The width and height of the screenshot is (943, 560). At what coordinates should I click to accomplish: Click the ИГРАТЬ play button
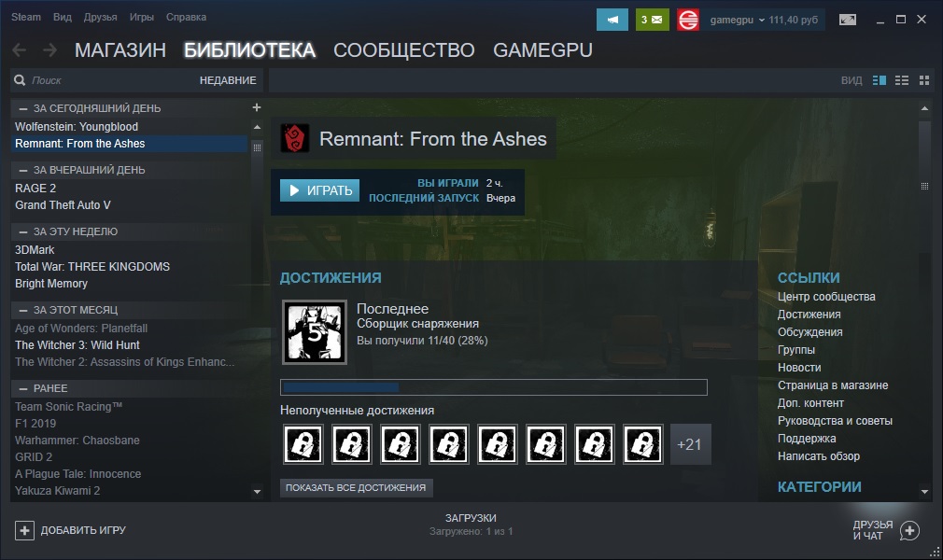320,190
